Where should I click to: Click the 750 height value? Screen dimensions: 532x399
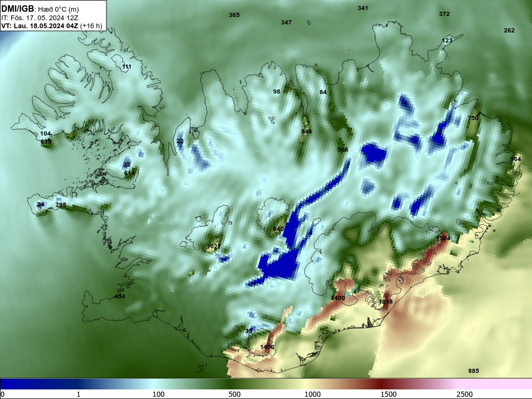(473, 119)
